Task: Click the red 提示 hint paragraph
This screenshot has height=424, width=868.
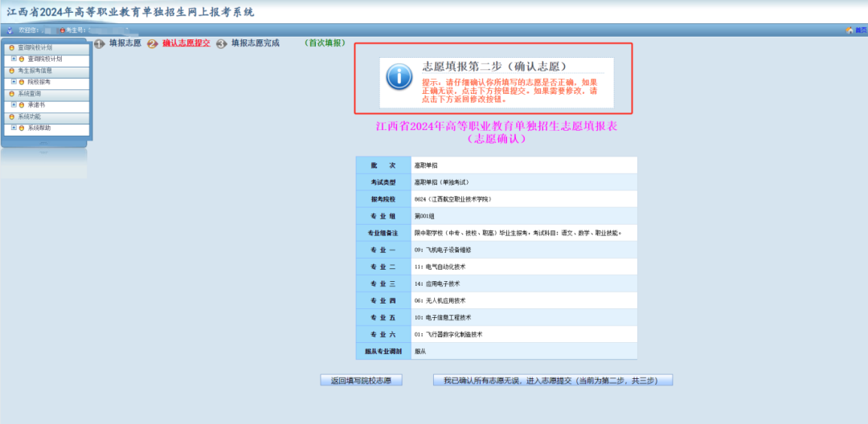Action: (x=510, y=91)
